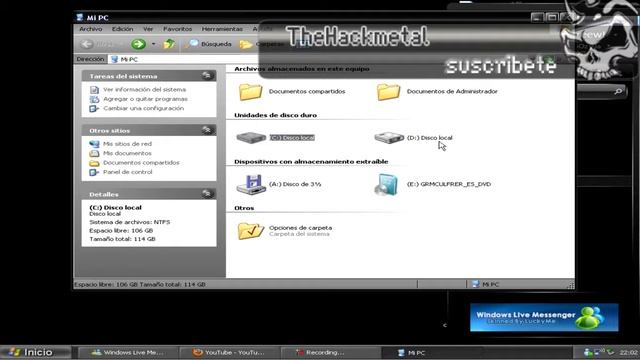The image size is (640, 360).
Task: Click Dispositivos con almacenamiento extraíble header
Action: click(x=311, y=162)
